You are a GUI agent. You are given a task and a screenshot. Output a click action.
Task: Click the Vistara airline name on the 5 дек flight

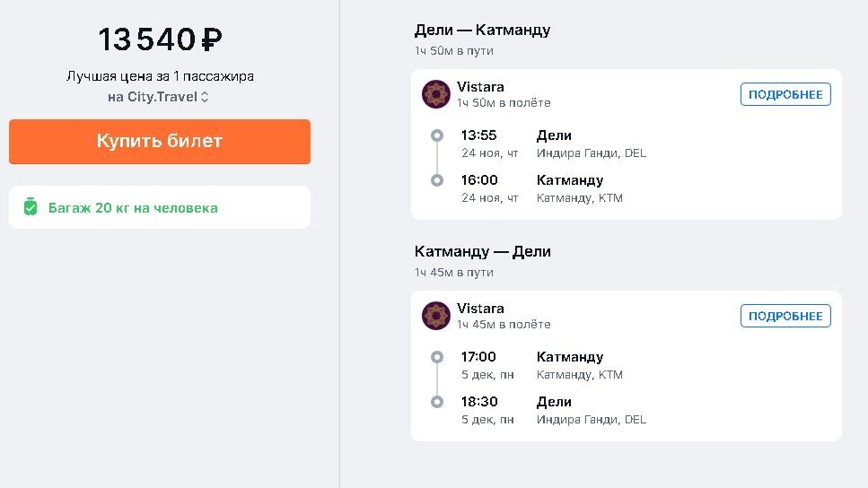pos(480,309)
